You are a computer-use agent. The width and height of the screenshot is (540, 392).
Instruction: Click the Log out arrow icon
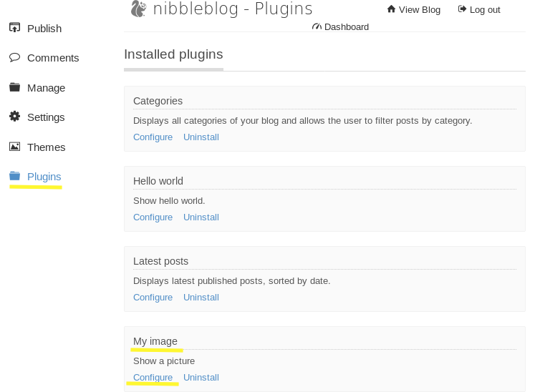click(x=462, y=9)
